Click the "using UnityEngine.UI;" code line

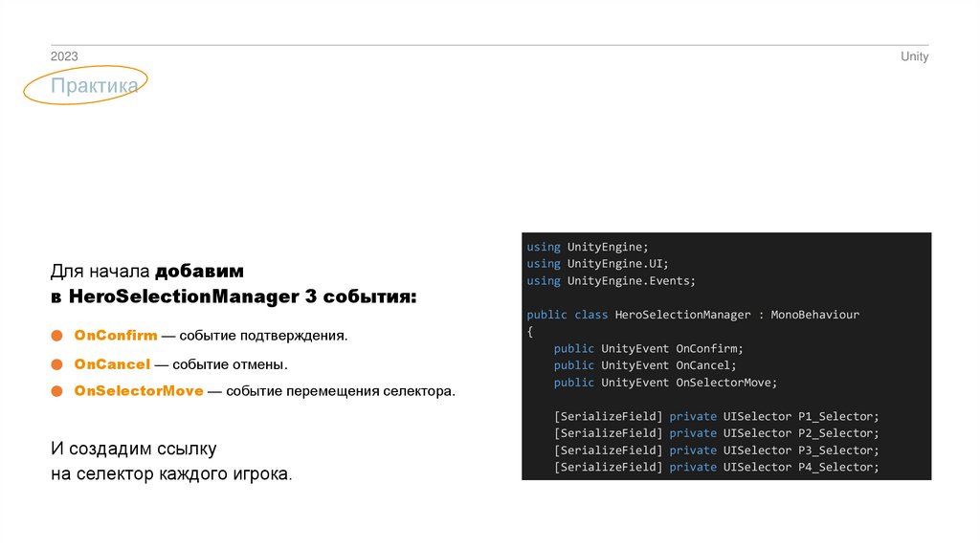pyautogui.click(x=597, y=264)
